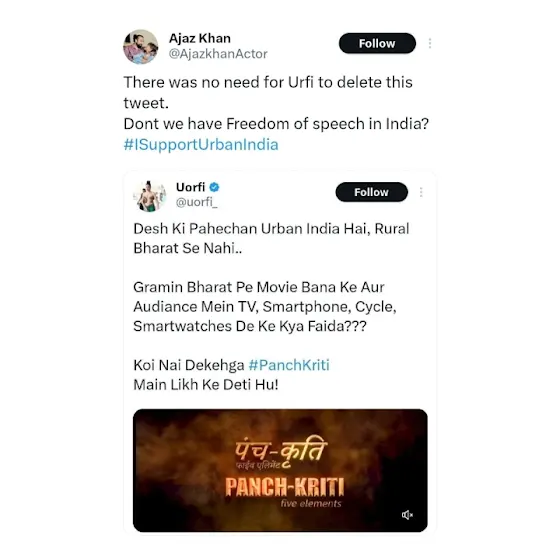Viewport: 560px width, 560px height.
Task: Click the blue verified badge next to Uorfi
Action: (215, 187)
